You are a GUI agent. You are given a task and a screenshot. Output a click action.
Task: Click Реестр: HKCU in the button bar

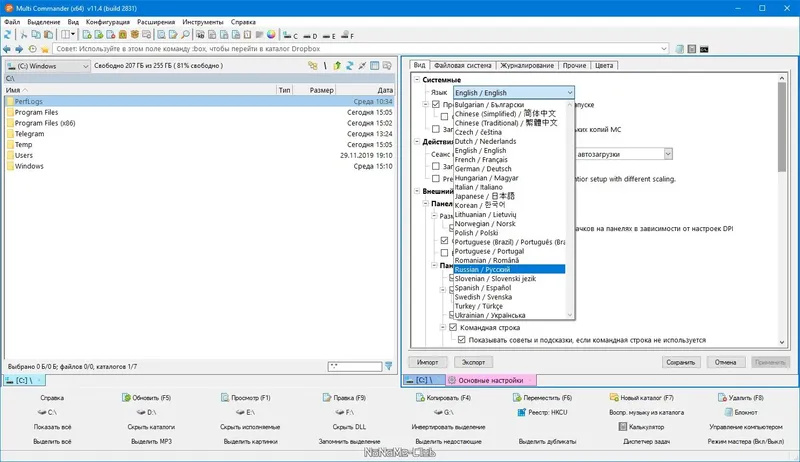click(542, 412)
